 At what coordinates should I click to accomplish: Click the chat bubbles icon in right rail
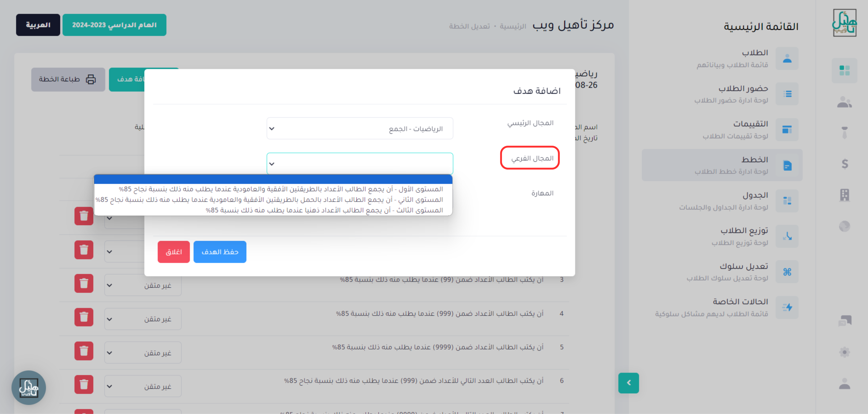844,321
